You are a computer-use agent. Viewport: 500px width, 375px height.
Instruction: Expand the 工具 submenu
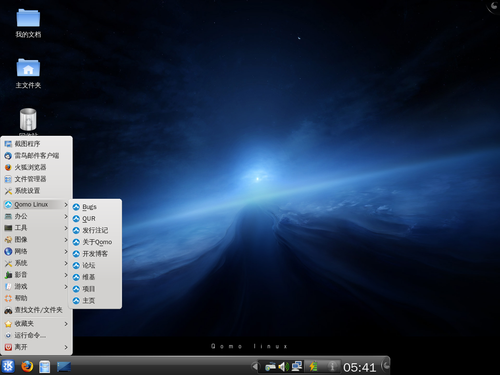tap(36, 228)
